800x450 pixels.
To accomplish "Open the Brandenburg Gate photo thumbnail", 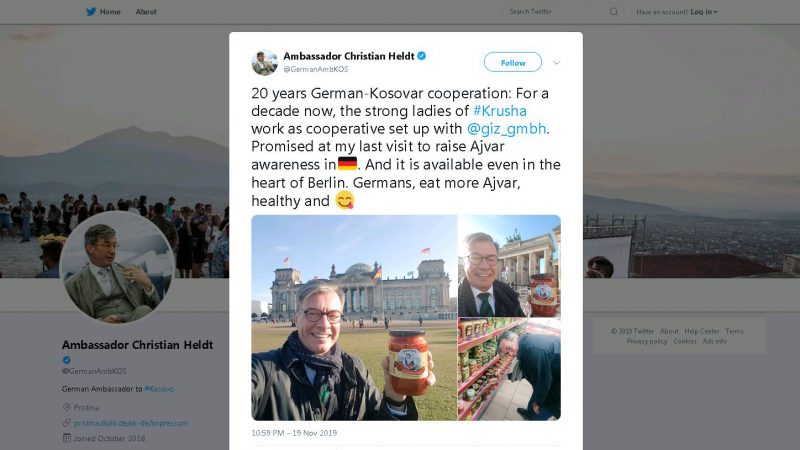I will click(x=509, y=266).
